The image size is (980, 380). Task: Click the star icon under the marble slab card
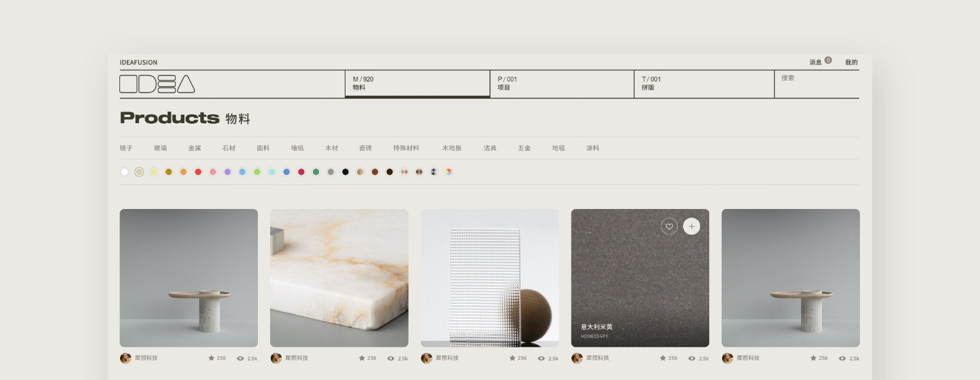pyautogui.click(x=362, y=358)
